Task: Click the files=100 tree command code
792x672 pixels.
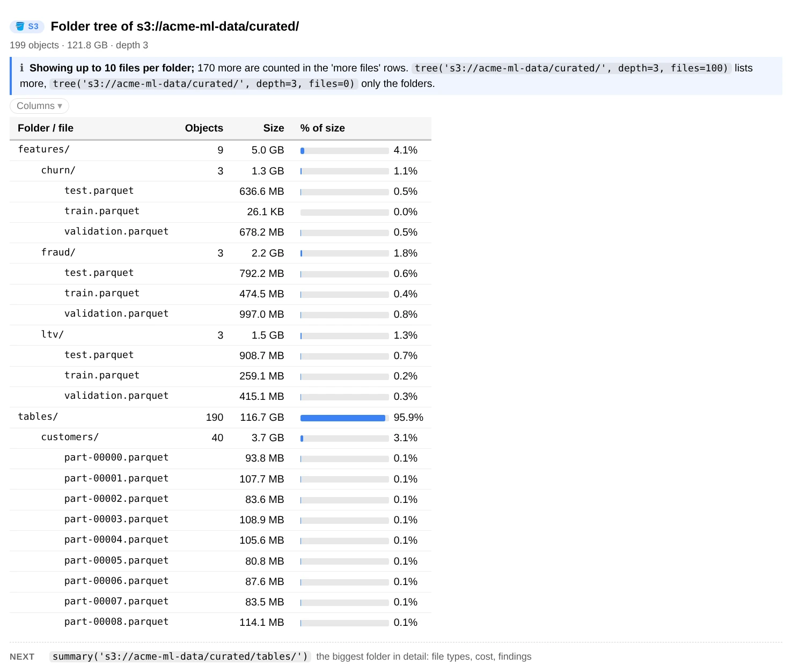Action: pos(571,68)
